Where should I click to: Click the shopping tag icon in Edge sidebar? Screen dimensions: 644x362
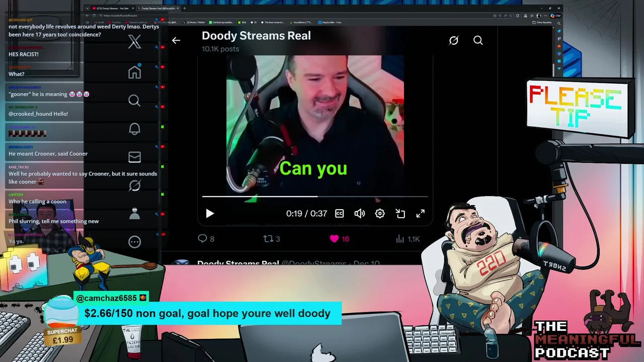tap(559, 31)
